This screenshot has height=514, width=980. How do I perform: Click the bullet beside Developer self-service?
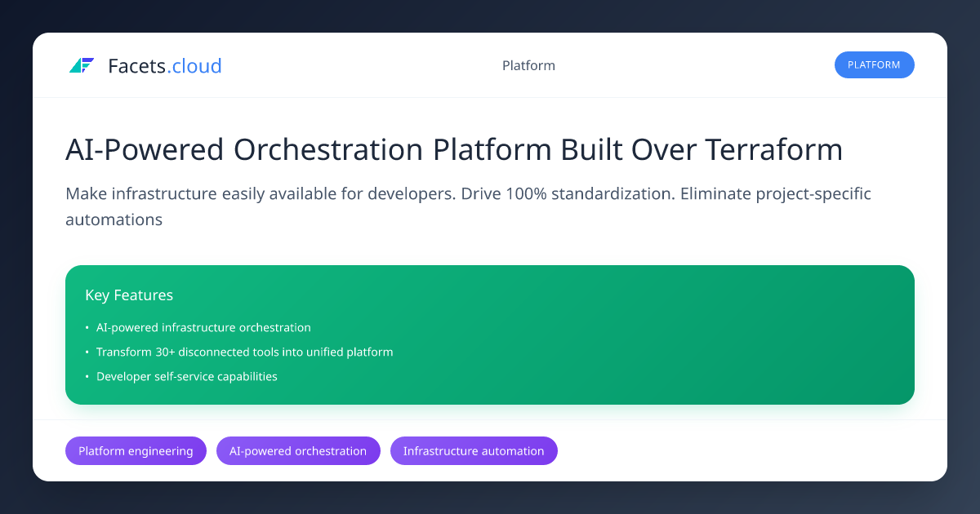[87, 377]
